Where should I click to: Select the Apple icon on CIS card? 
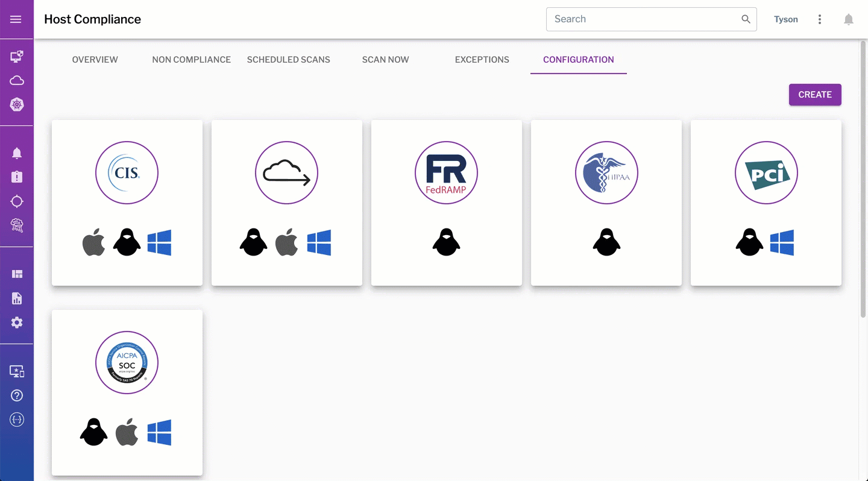coord(93,242)
